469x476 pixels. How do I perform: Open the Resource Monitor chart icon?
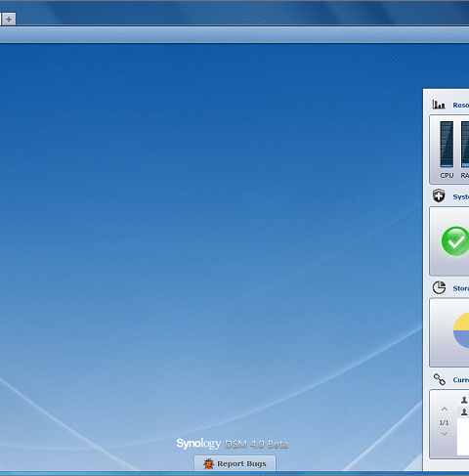(439, 105)
